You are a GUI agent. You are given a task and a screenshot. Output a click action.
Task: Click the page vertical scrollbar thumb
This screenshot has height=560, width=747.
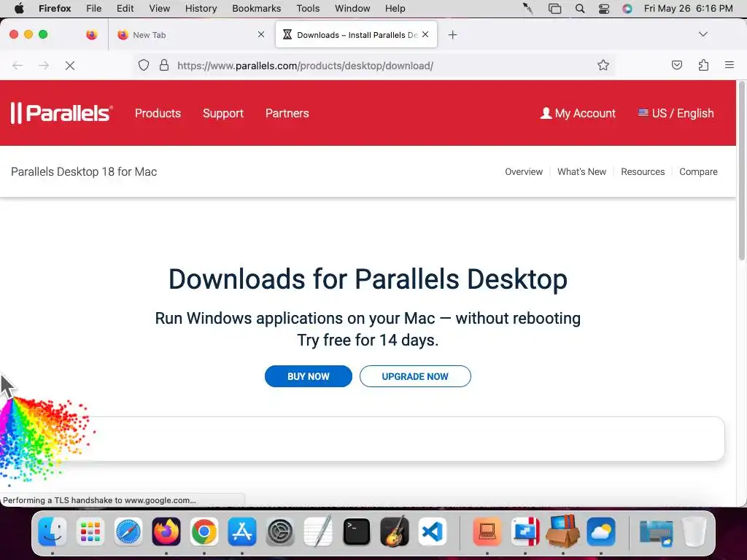741,171
